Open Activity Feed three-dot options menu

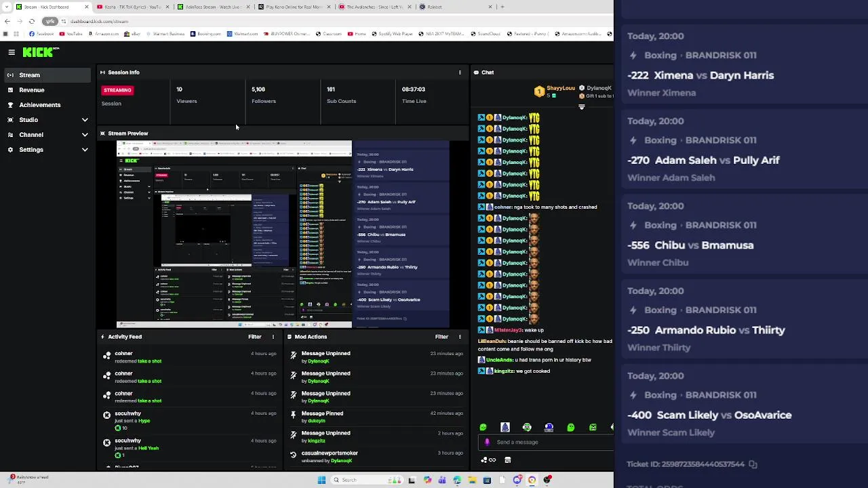click(x=273, y=337)
